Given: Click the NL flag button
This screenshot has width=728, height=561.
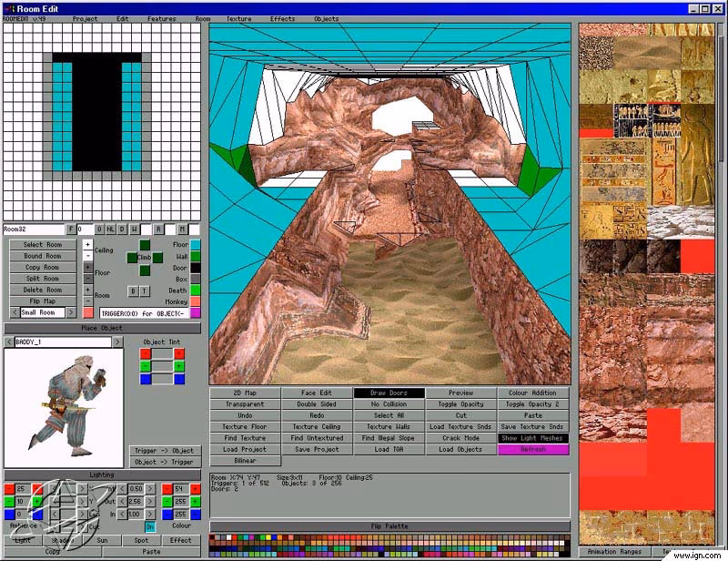Looking at the screenshot, I should coord(110,229).
